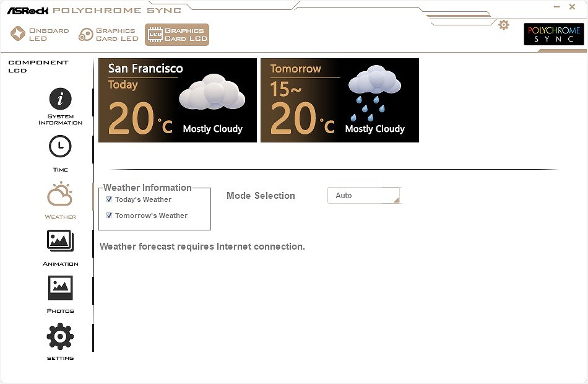Open the Setting gear icon in sidebar
This screenshot has width=588, height=384.
click(60, 336)
